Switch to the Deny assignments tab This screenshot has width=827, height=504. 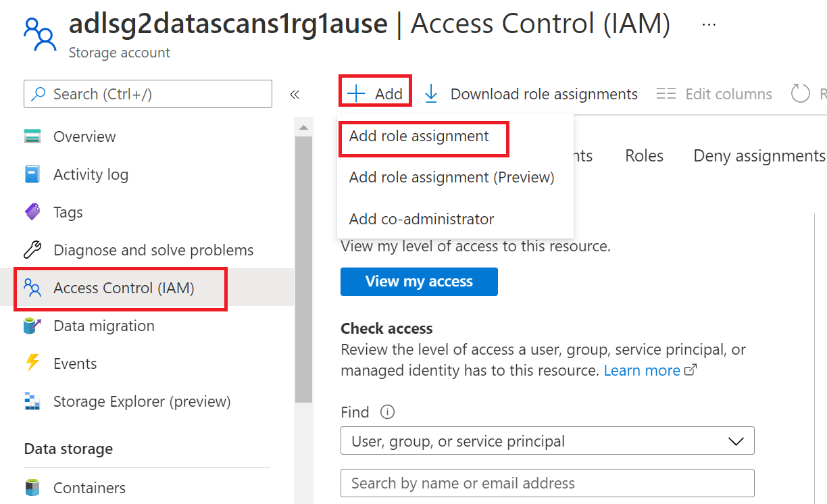pos(758,155)
